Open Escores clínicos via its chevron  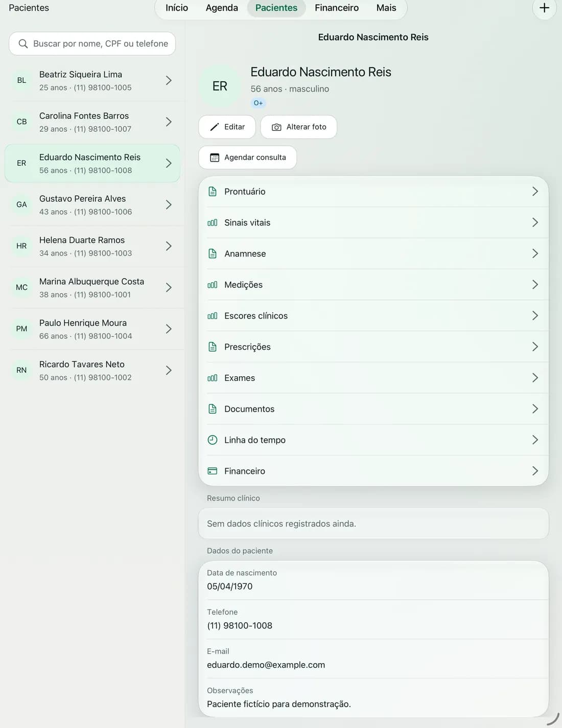pyautogui.click(x=535, y=315)
